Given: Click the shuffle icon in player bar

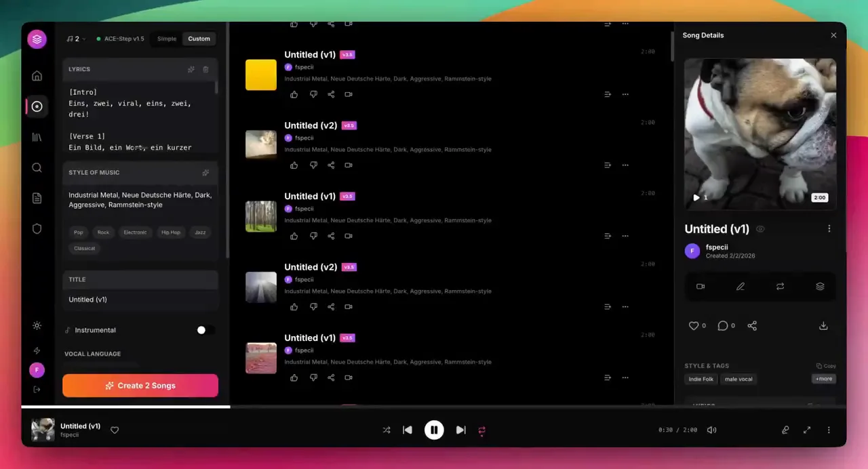Looking at the screenshot, I should 387,430.
